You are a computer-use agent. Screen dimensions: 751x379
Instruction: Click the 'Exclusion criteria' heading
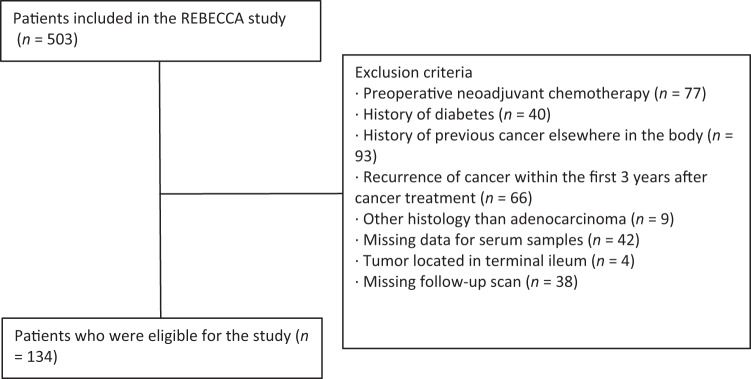tap(413, 73)
